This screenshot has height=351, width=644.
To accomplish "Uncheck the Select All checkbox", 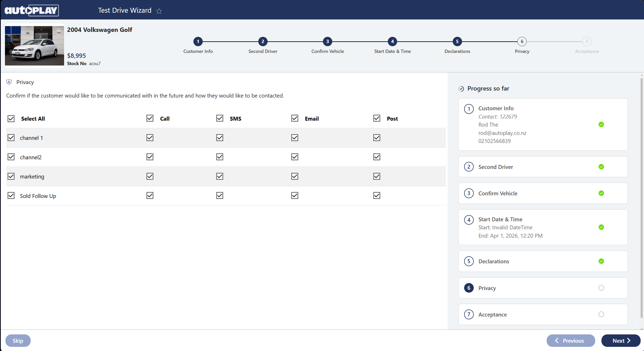I will coord(11,119).
